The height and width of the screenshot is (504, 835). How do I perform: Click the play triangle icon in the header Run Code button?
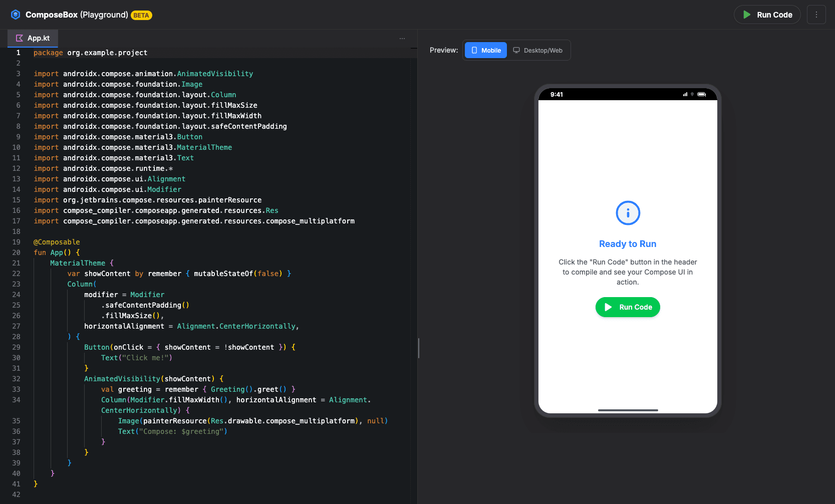[x=747, y=15]
